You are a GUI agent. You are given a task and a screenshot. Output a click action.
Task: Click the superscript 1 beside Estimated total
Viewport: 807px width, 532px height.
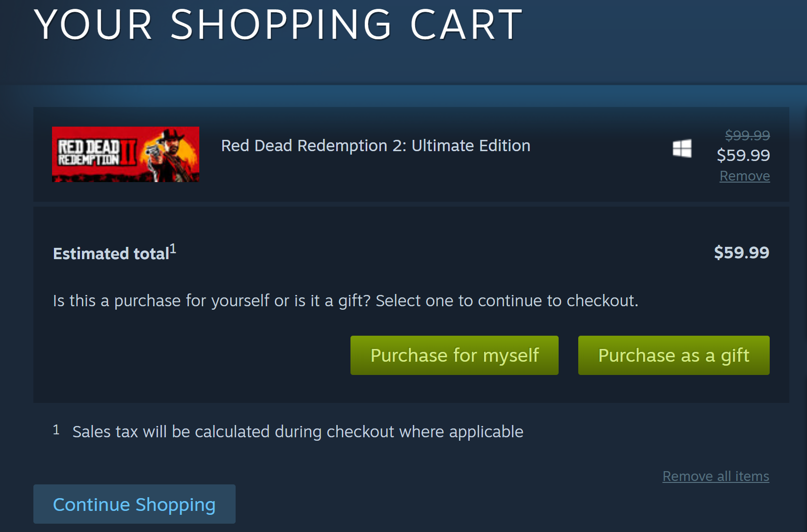173,249
